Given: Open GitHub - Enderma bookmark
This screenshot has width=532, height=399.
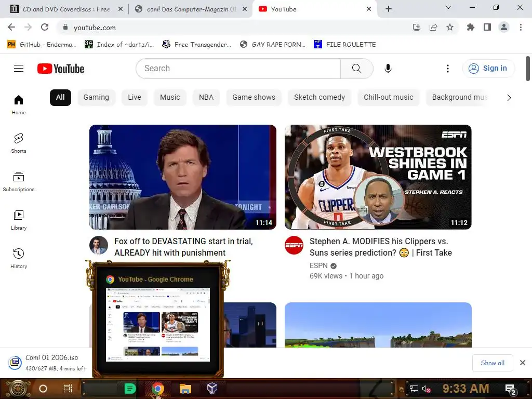Looking at the screenshot, I should 42,45.
